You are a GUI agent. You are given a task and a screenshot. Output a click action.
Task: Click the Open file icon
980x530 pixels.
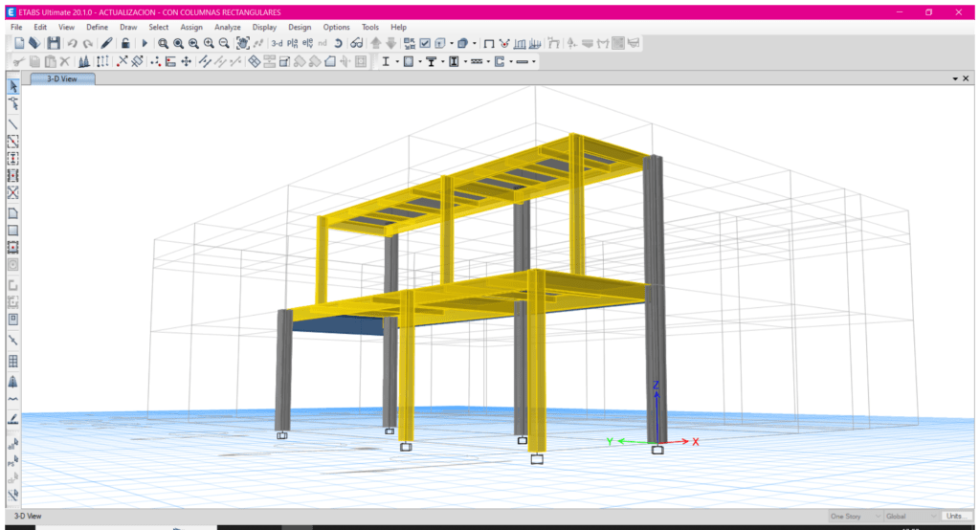coord(34,43)
